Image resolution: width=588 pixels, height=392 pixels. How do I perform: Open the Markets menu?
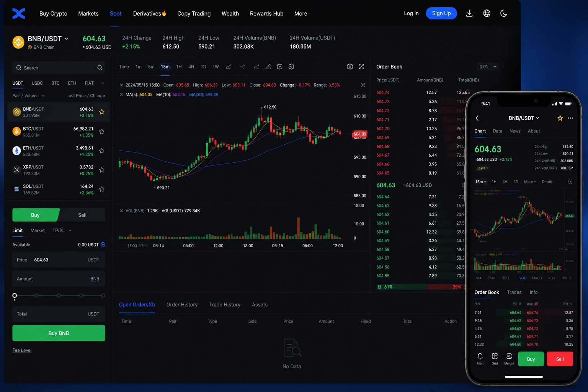(88, 13)
